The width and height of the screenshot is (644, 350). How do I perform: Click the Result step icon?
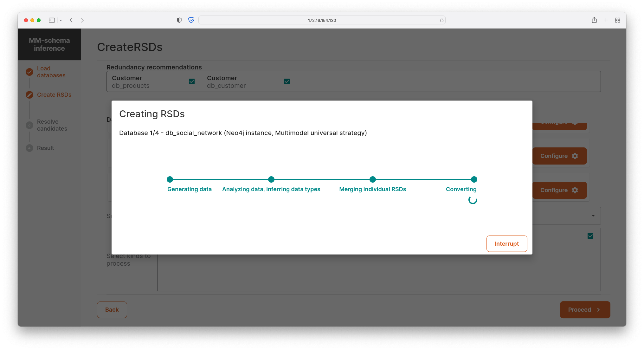click(x=29, y=148)
